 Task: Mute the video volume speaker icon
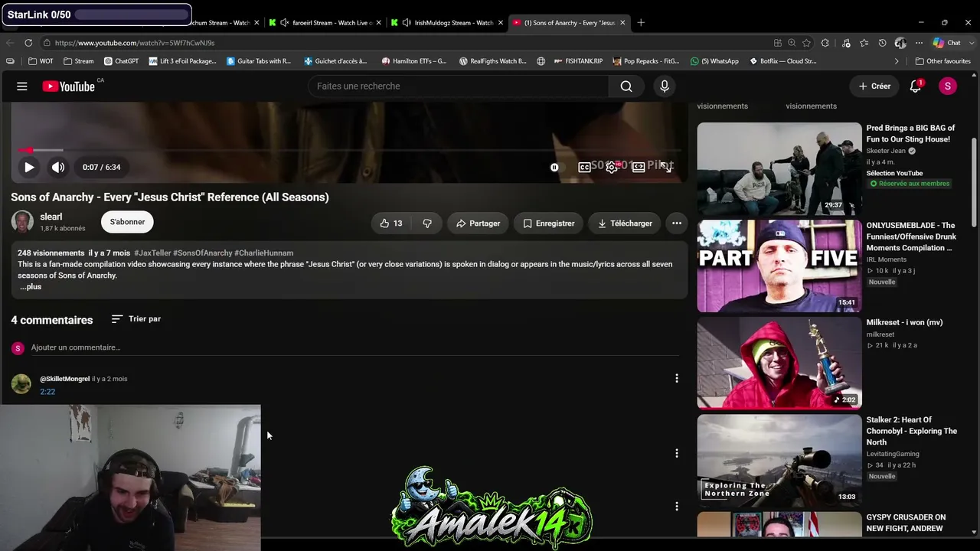click(58, 167)
